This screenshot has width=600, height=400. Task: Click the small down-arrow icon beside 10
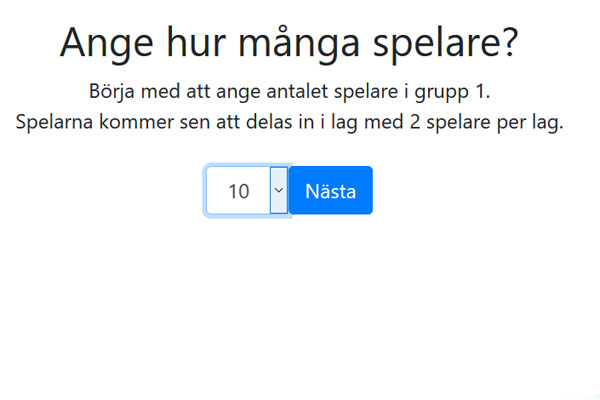pyautogui.click(x=279, y=190)
